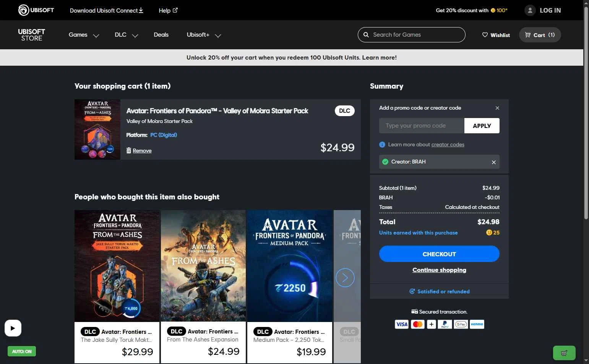Viewport: 589px width, 364px height.
Task: Click the Ubisoft swirl logo in top bar
Action: [24, 10]
